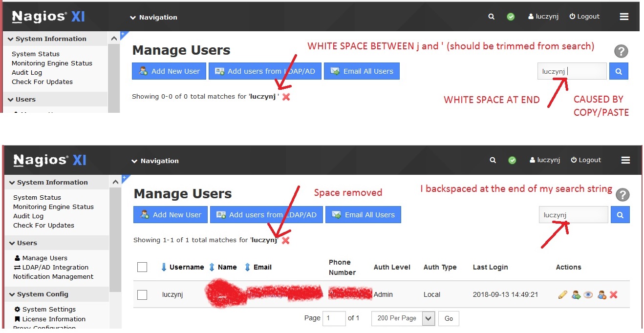Image resolution: width=644 pixels, height=333 pixels.
Task: Select the Manage Users sidebar link
Action: (x=44, y=258)
